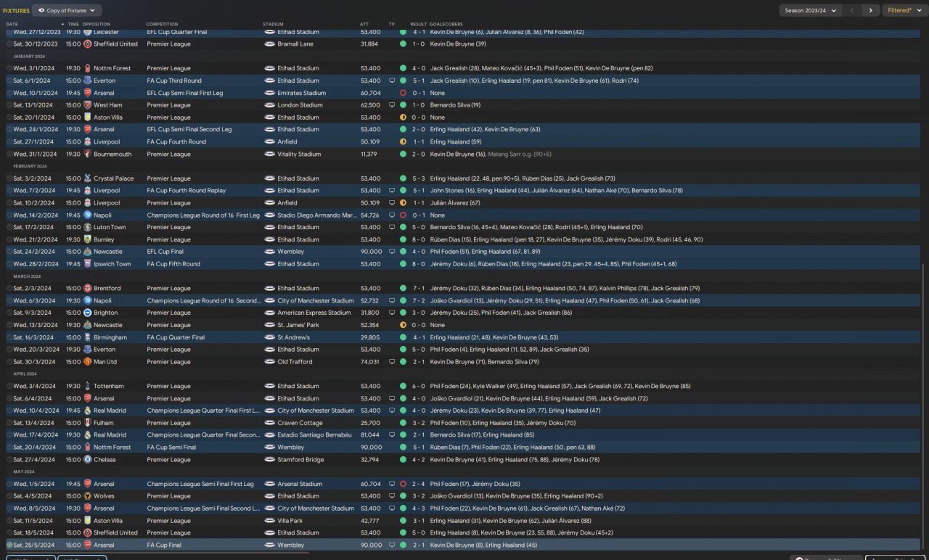929x560 pixels.
Task: Click the "Craven Cottage" stadium name
Action: [300, 423]
